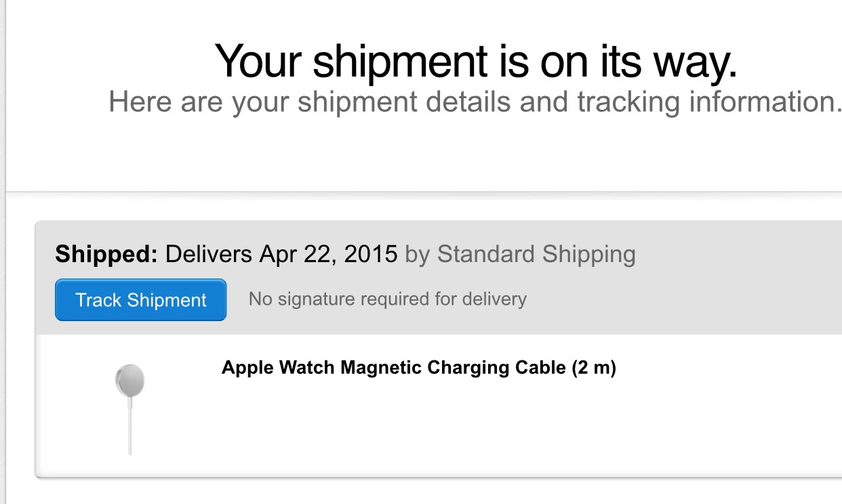Image resolution: width=842 pixels, height=504 pixels.
Task: Click the word "Magnetic" in the product name
Action: point(381,368)
